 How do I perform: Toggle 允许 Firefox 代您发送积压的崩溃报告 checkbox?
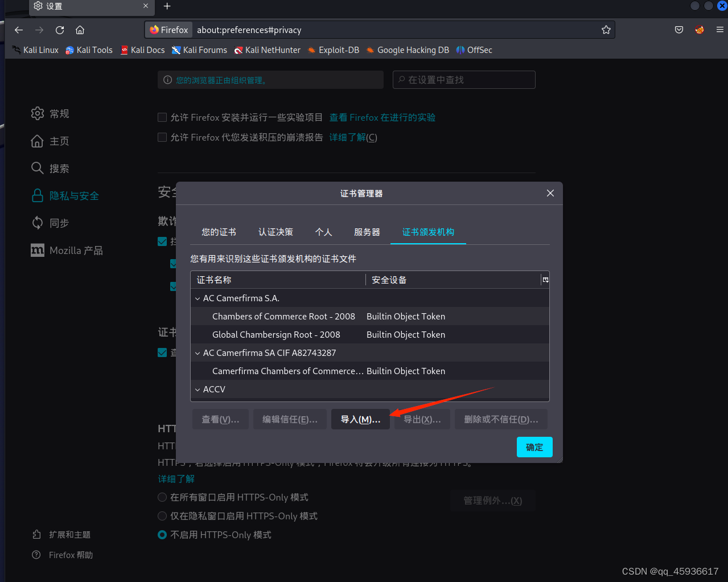[162, 137]
